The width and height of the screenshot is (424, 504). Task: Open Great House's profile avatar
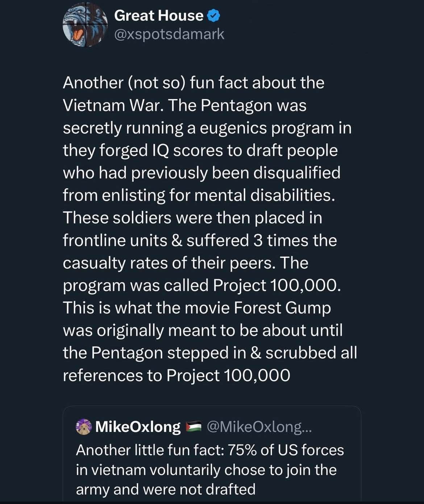click(85, 24)
